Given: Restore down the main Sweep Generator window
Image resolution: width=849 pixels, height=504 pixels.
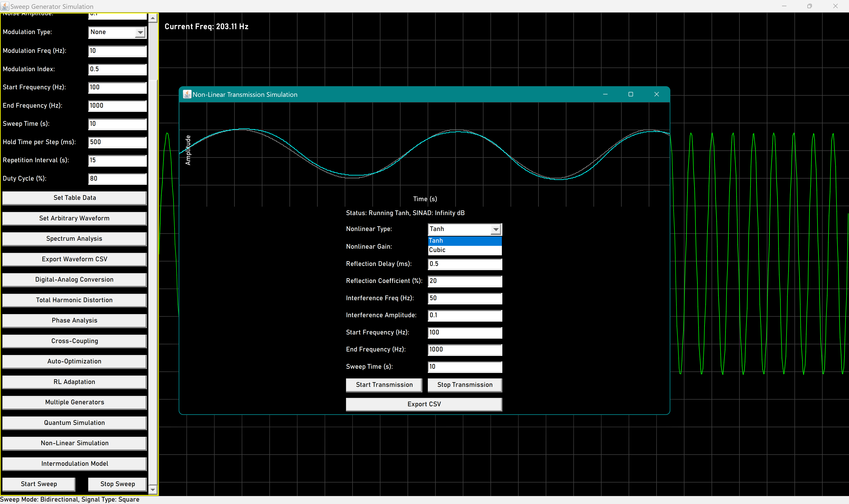Looking at the screenshot, I should point(809,6).
